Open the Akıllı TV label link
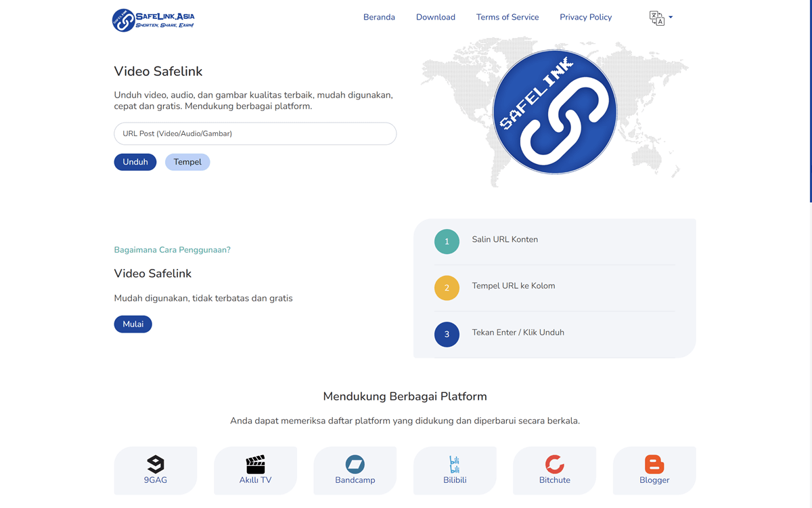This screenshot has height=508, width=812. pos(256,480)
